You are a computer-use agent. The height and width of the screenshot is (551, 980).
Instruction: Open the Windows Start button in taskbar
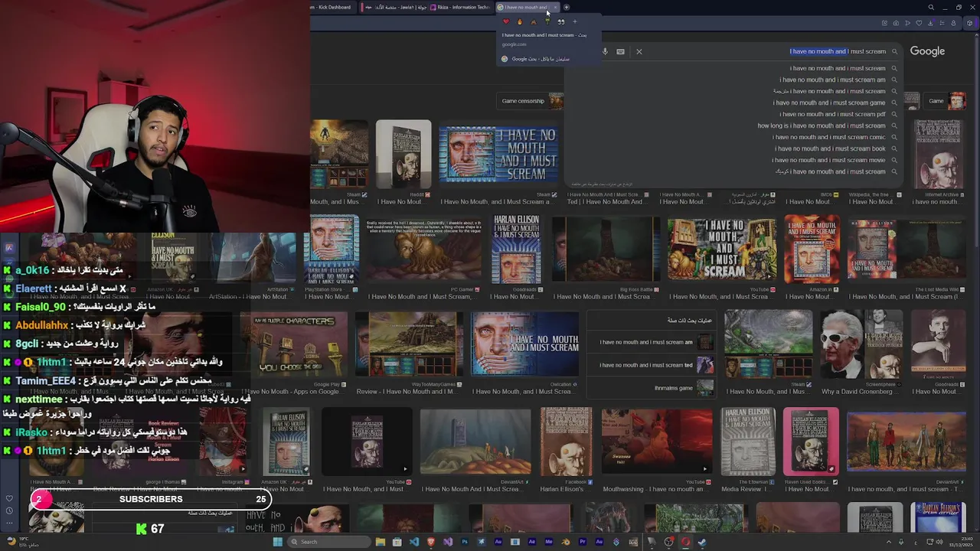[277, 542]
